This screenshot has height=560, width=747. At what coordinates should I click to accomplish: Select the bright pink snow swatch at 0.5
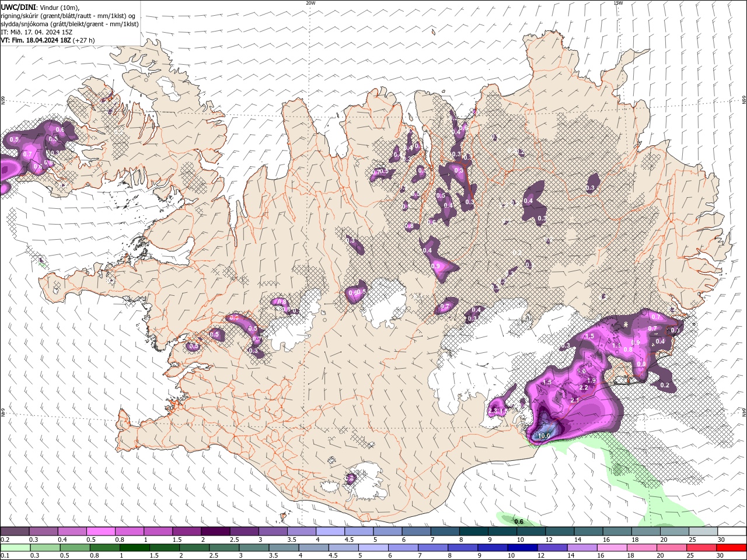pyautogui.click(x=100, y=531)
